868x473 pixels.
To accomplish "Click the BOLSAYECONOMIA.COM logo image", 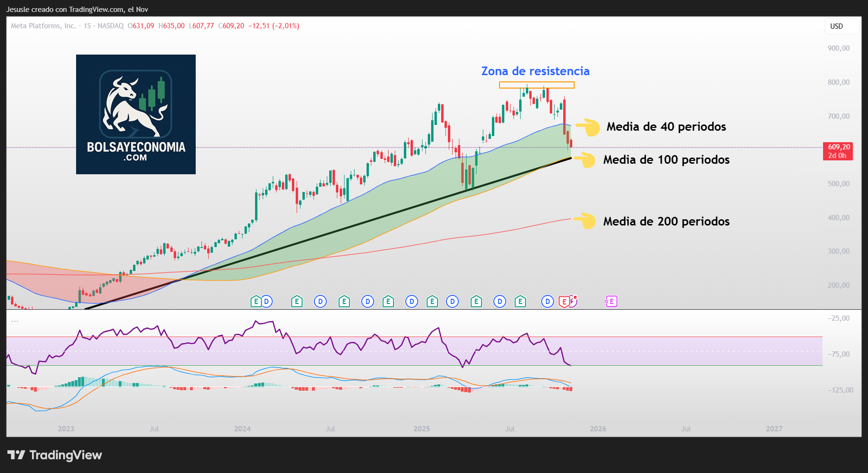I will click(x=136, y=114).
